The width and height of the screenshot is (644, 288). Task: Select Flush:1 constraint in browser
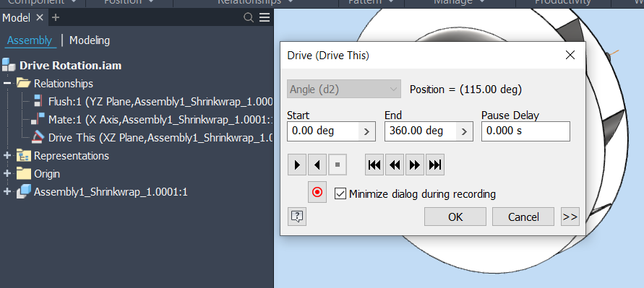coord(160,101)
